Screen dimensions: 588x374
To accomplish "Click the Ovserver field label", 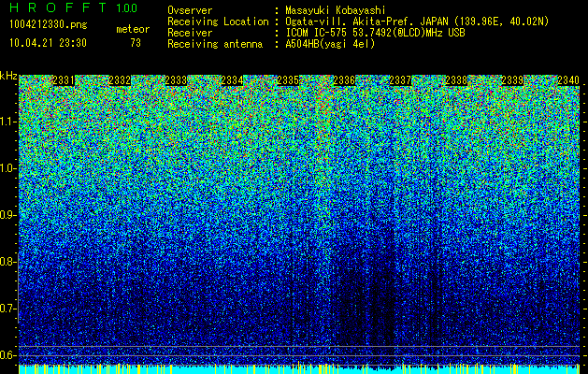I will pos(190,10).
